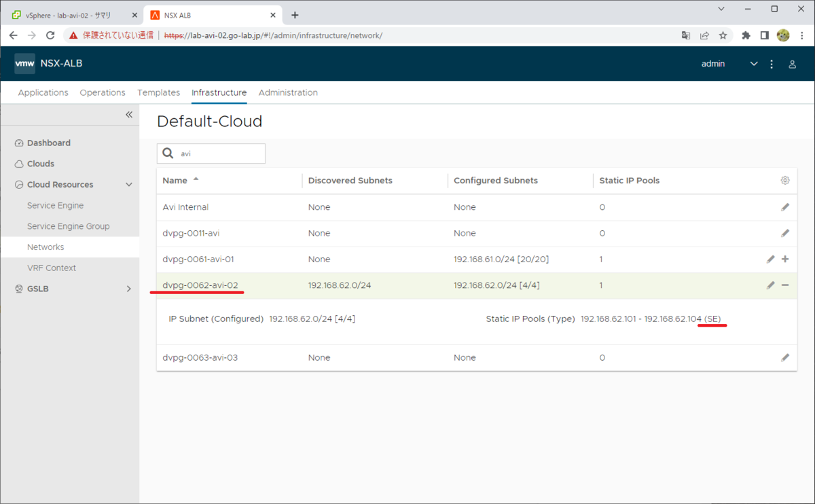The width and height of the screenshot is (815, 504).
Task: Open the Chrome profile avatar
Action: [783, 35]
